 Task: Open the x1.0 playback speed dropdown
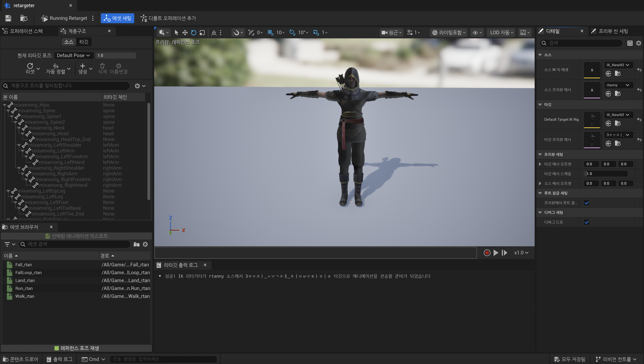tap(521, 253)
